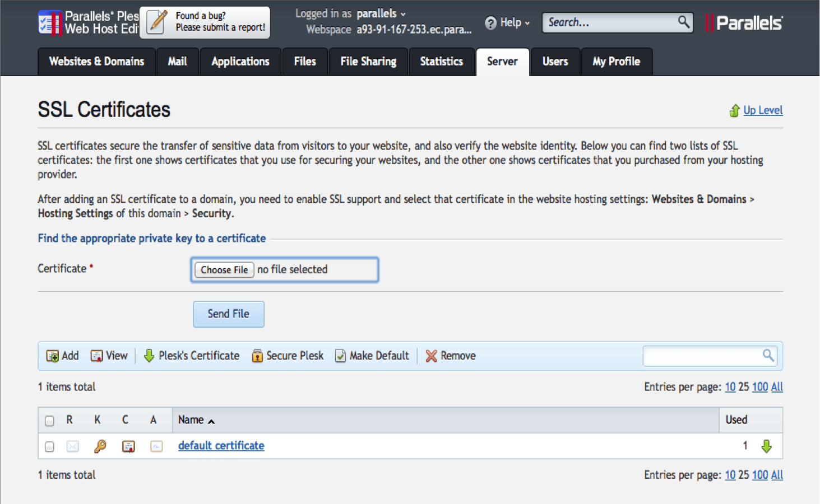Viewport: 820px width, 504px height.
Task: Switch to the Statistics tab
Action: tap(442, 62)
